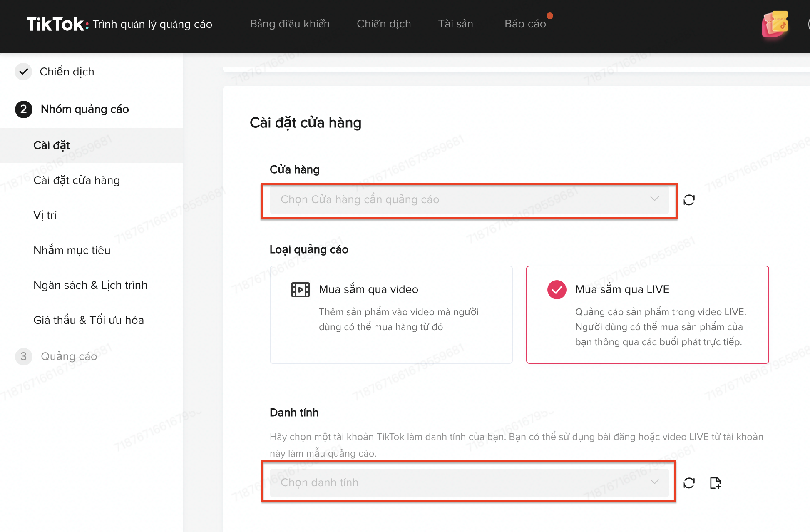This screenshot has height=532, width=810.
Task: Open the TikTok account avatar at top right
Action: pos(775,24)
